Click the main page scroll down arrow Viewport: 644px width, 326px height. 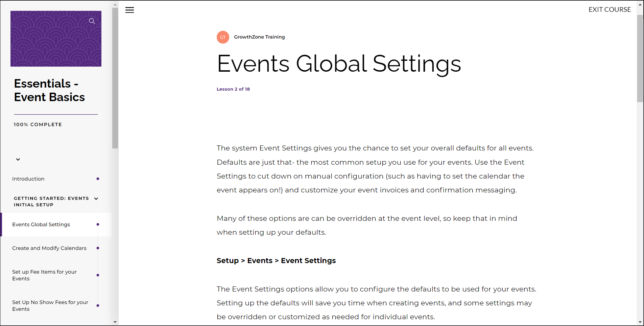tap(640, 322)
